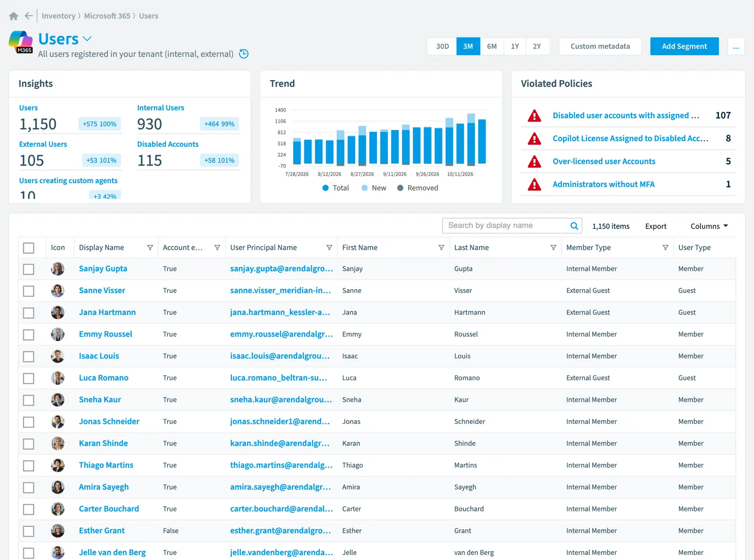Open Jonas Schneider's user link

point(109,422)
